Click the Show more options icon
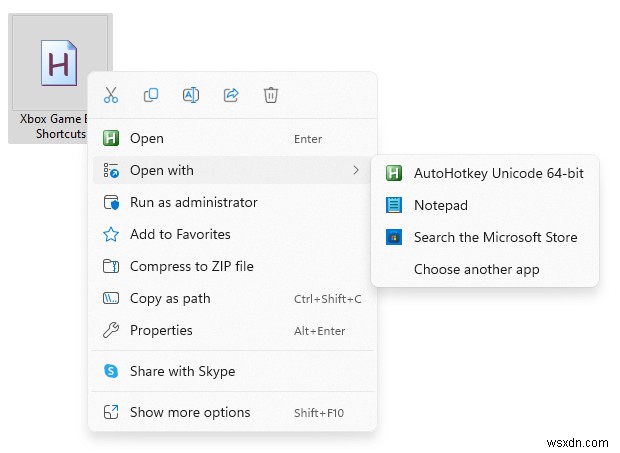 111,412
